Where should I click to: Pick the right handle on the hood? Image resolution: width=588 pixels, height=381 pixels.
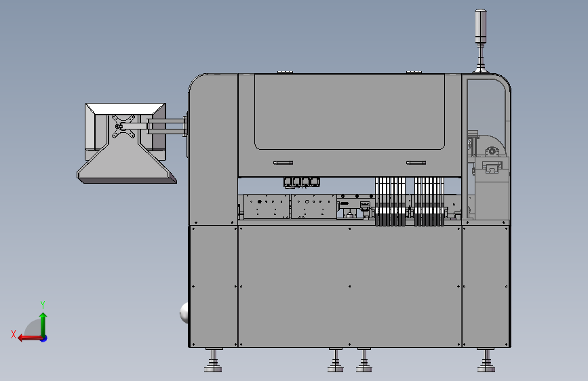(x=416, y=163)
